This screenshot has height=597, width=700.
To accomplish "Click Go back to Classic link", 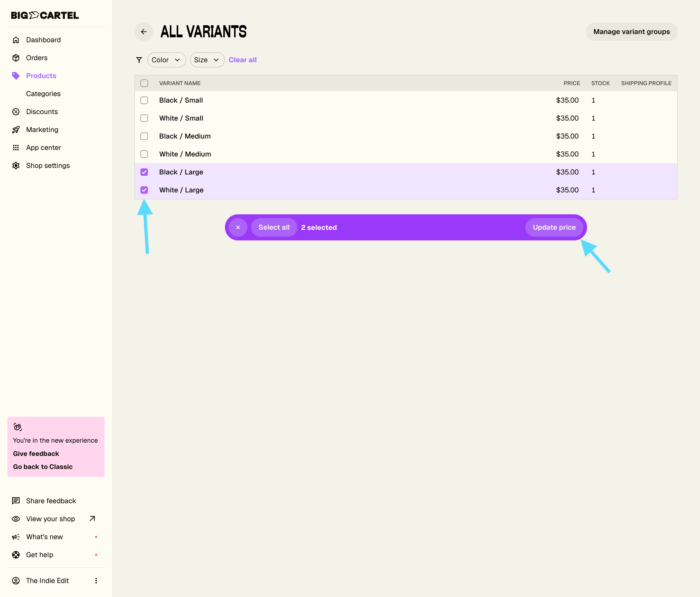I will point(43,467).
